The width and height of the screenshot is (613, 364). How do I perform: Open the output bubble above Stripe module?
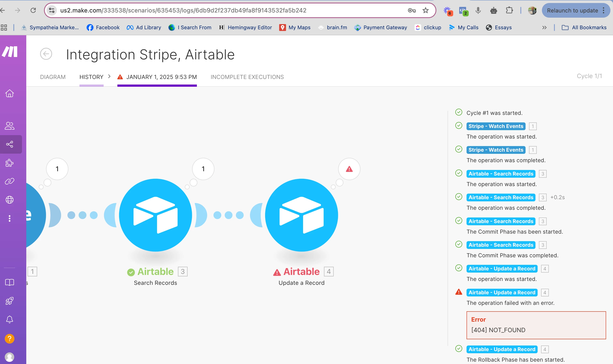coord(57,169)
